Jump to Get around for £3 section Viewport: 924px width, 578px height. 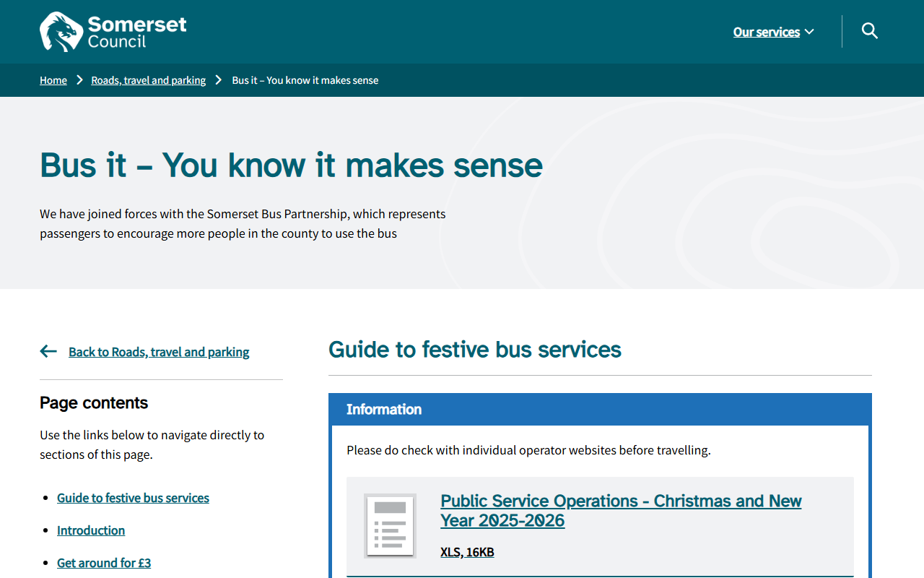(x=104, y=563)
